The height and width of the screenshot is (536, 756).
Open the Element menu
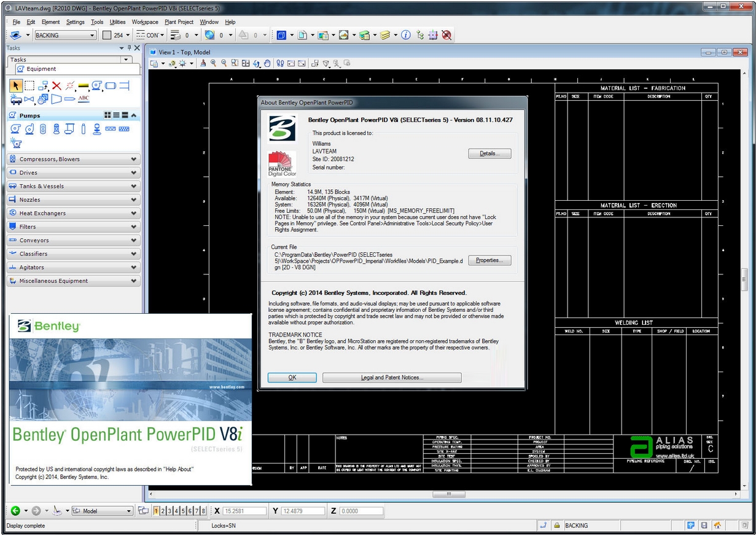pyautogui.click(x=51, y=22)
